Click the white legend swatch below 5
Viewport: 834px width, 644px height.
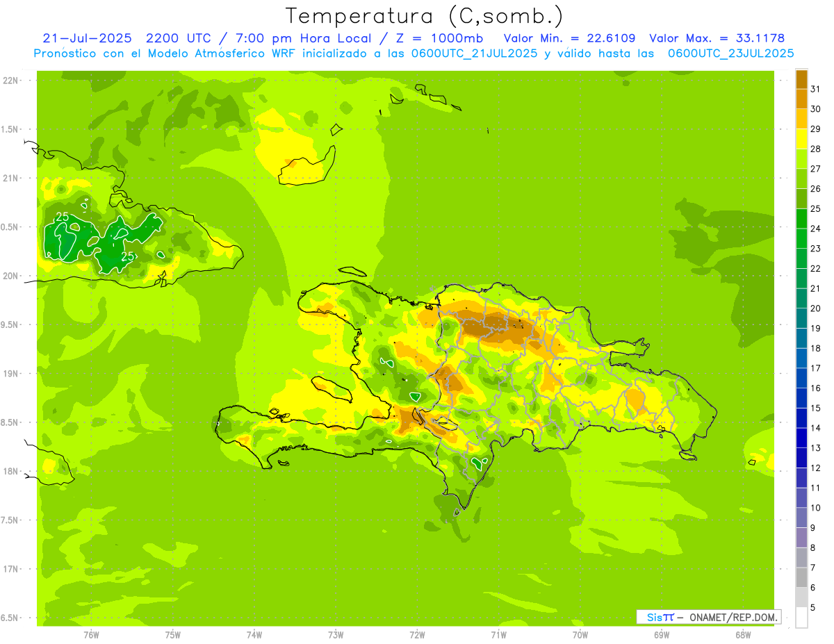pyautogui.click(x=801, y=617)
